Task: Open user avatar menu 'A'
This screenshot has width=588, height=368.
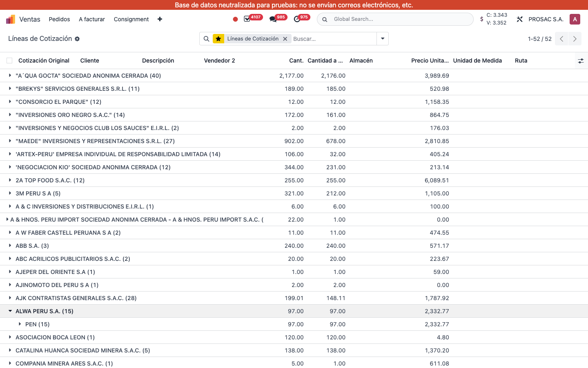Action: pos(575,19)
